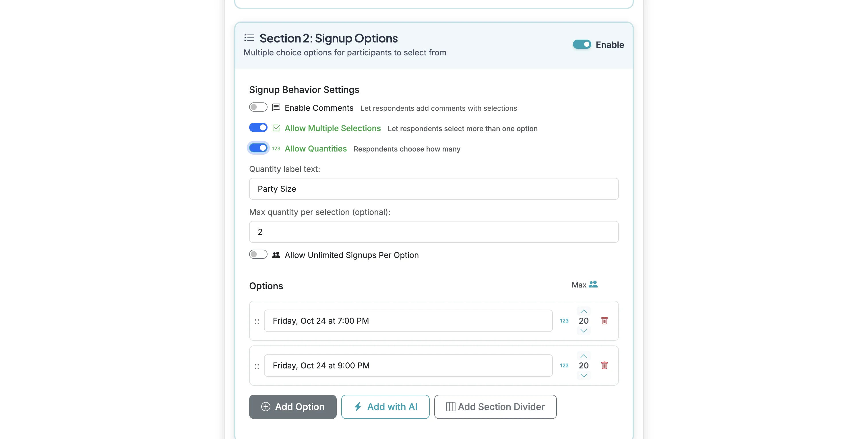
Task: Click the checkmark icon next to Allow Multiple Selections
Action: 276,128
